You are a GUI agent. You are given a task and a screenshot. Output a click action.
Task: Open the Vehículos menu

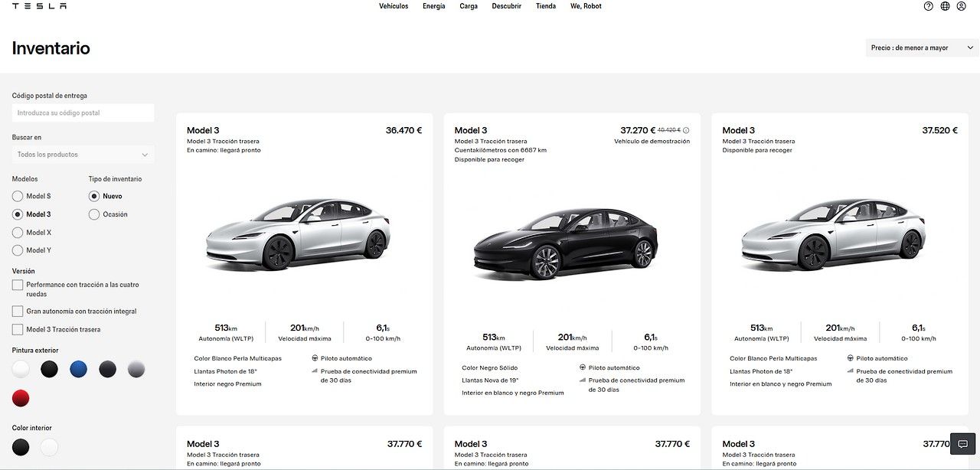point(394,6)
